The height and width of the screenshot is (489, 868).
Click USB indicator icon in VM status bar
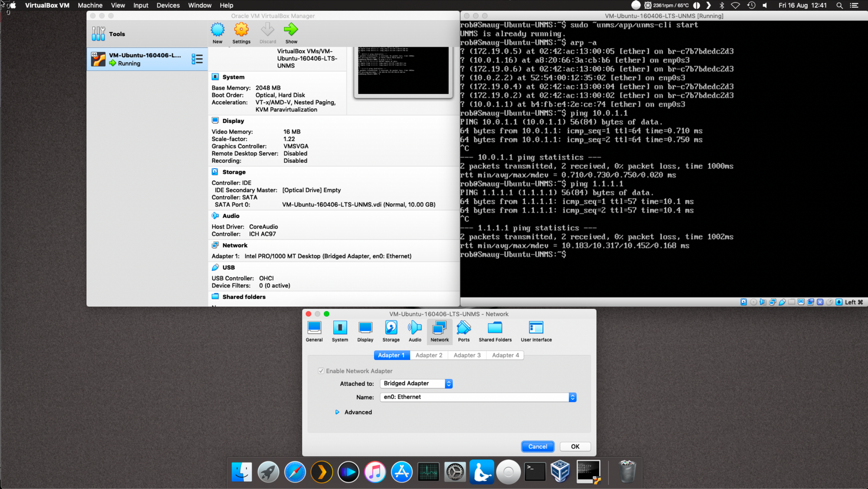coord(782,302)
